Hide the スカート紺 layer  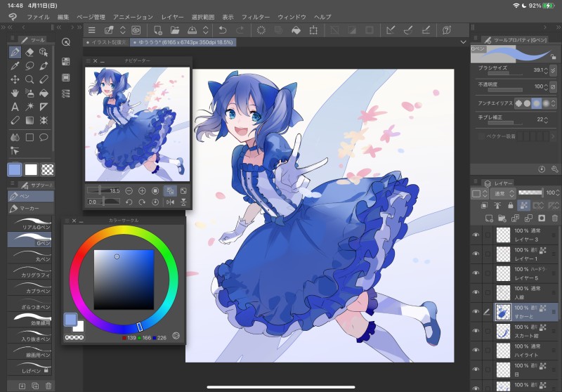pos(476,331)
